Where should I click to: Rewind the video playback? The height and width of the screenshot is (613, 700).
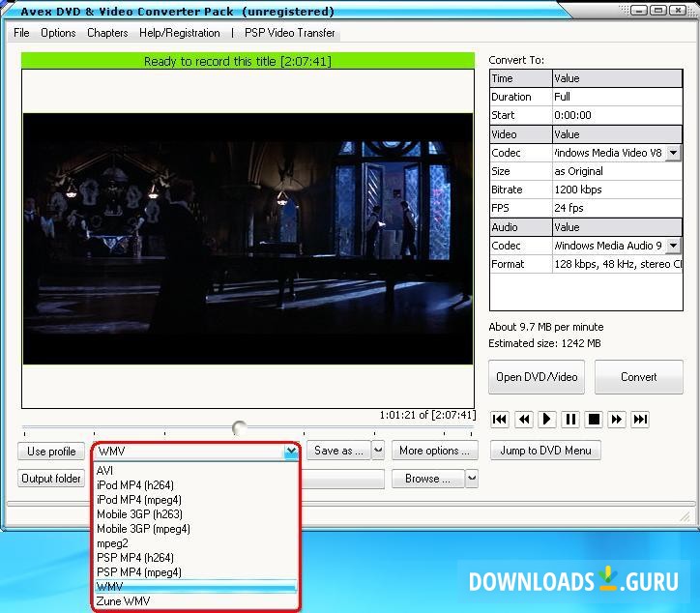click(x=524, y=420)
